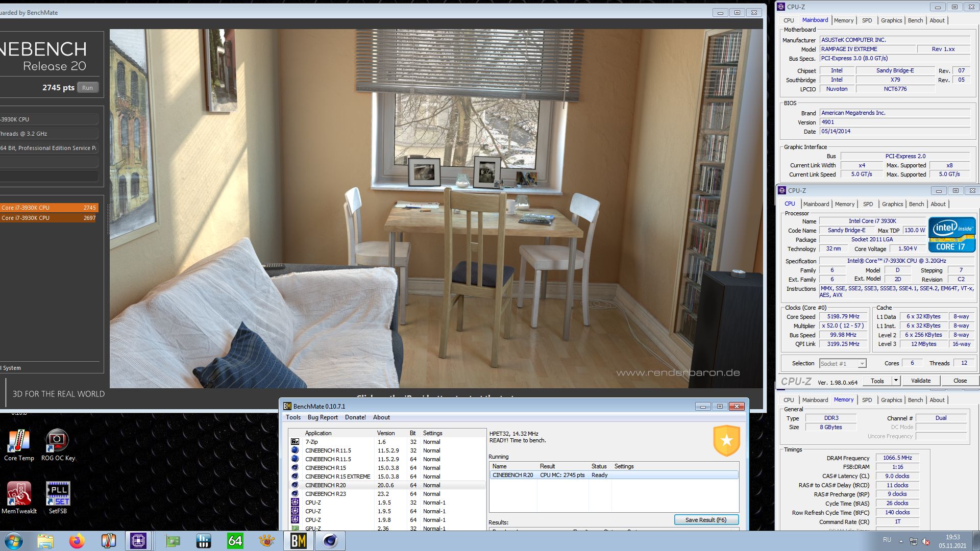Click CINEBENCH R23 sphere icon in list
Viewport: 980px width, 551px height.
[295, 494]
